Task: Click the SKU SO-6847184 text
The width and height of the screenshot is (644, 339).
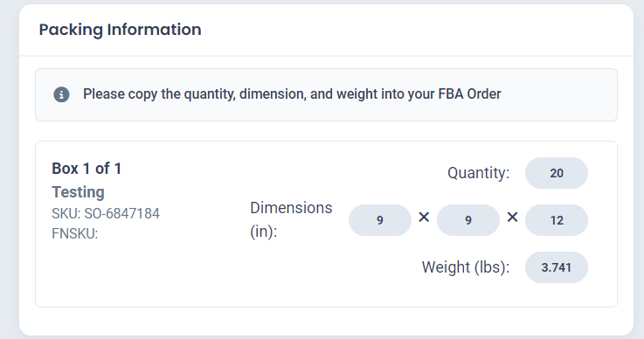Action: point(106,214)
